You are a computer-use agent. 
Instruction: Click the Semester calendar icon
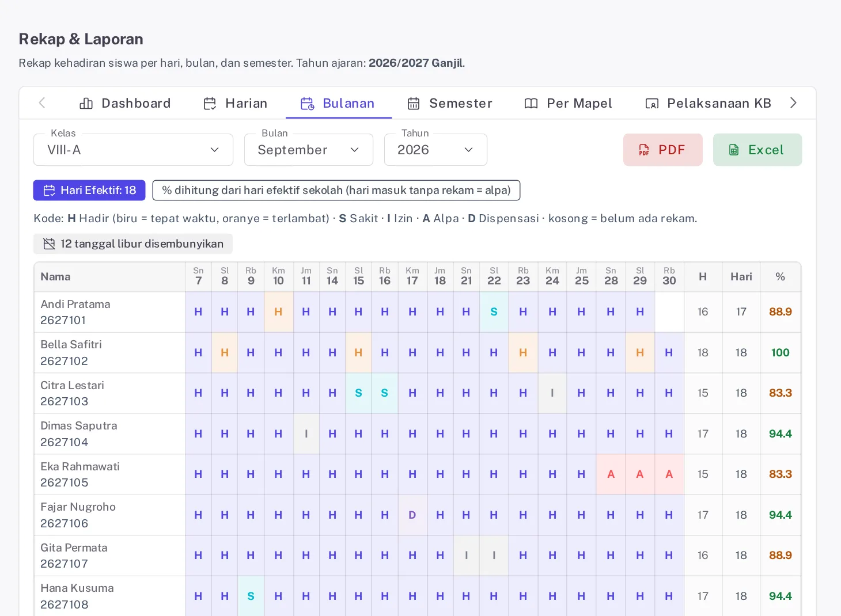pyautogui.click(x=414, y=104)
